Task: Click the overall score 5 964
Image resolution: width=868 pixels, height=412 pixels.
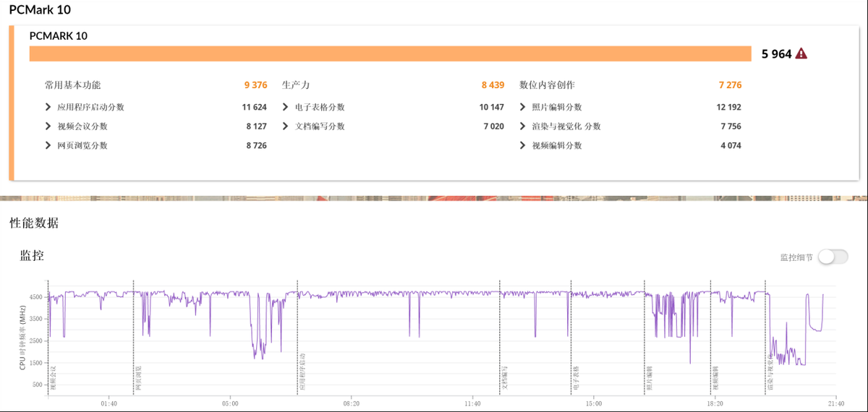Action: point(777,53)
